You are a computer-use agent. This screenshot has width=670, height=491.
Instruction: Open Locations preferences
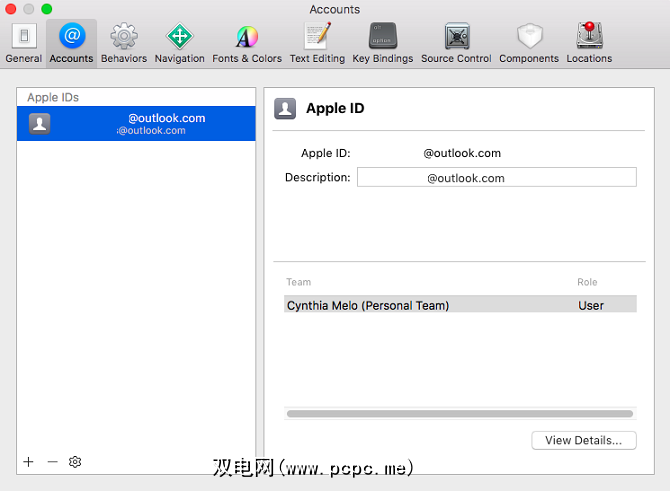coord(589,43)
